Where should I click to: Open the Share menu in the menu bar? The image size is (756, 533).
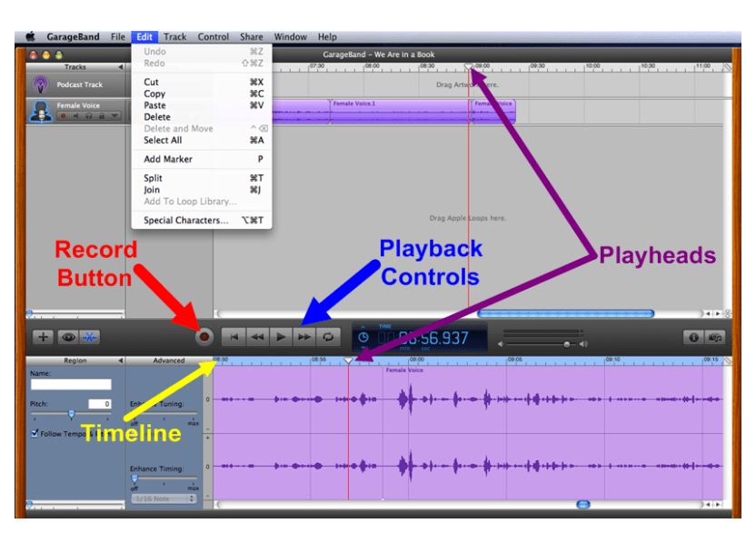tap(252, 37)
